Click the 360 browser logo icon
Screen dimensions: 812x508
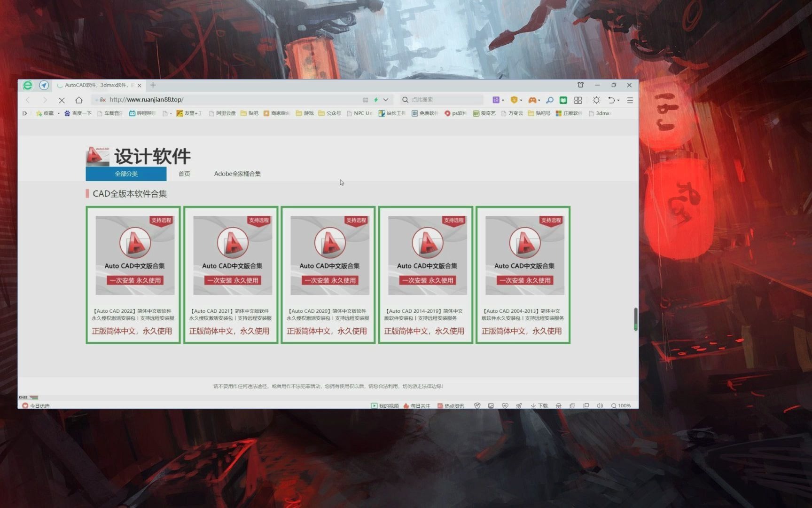pyautogui.click(x=28, y=85)
